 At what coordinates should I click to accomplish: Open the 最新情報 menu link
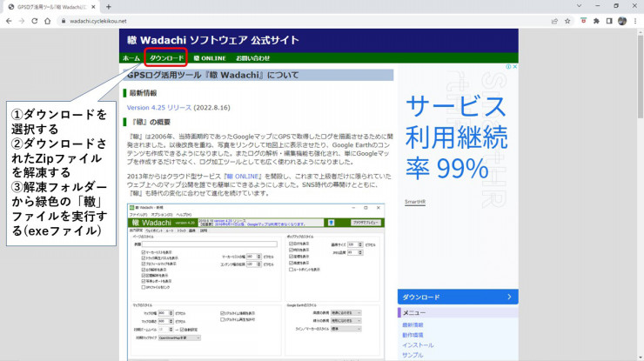(413, 324)
